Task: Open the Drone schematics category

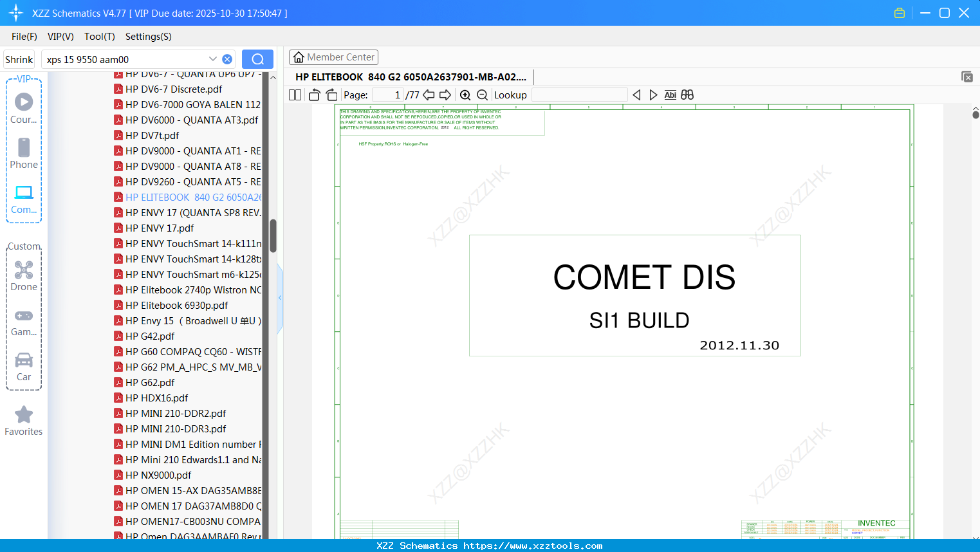Action: coord(24,276)
